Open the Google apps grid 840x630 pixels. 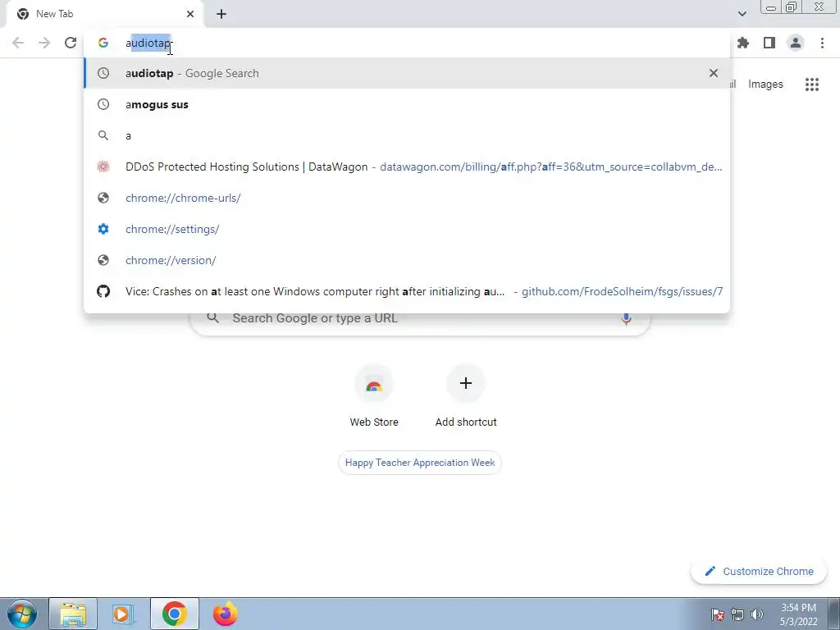[x=812, y=84]
